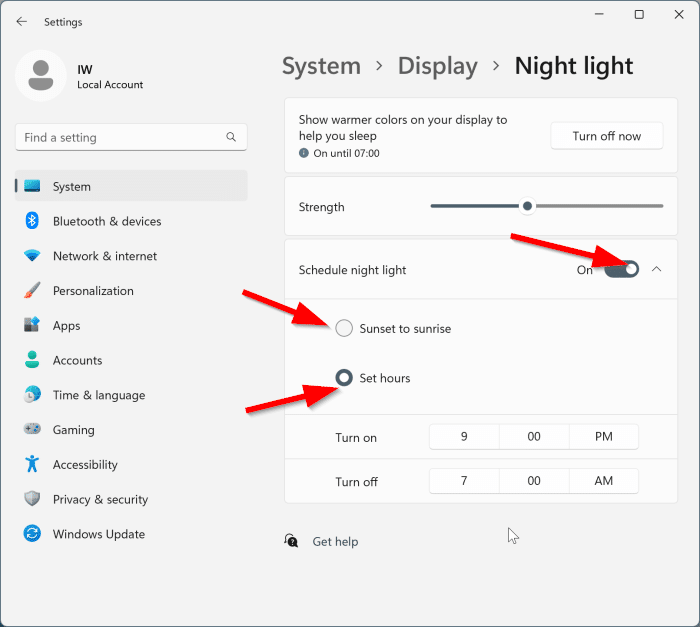Click the Accounts person icon

pyautogui.click(x=32, y=359)
